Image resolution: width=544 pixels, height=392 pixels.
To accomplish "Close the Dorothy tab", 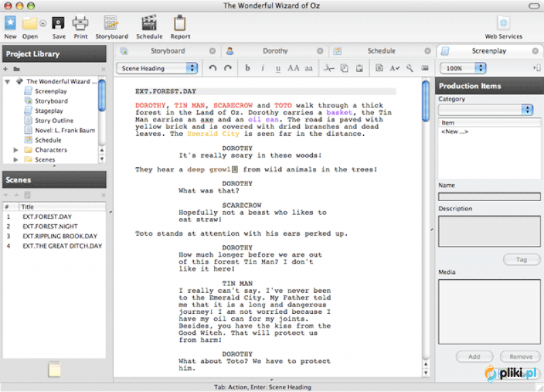I will coord(320,51).
